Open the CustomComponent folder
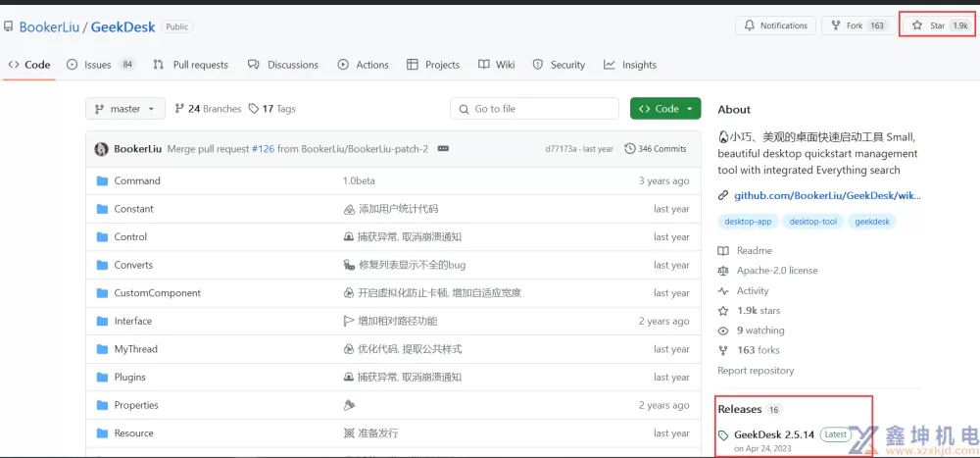980x458 pixels. click(158, 293)
